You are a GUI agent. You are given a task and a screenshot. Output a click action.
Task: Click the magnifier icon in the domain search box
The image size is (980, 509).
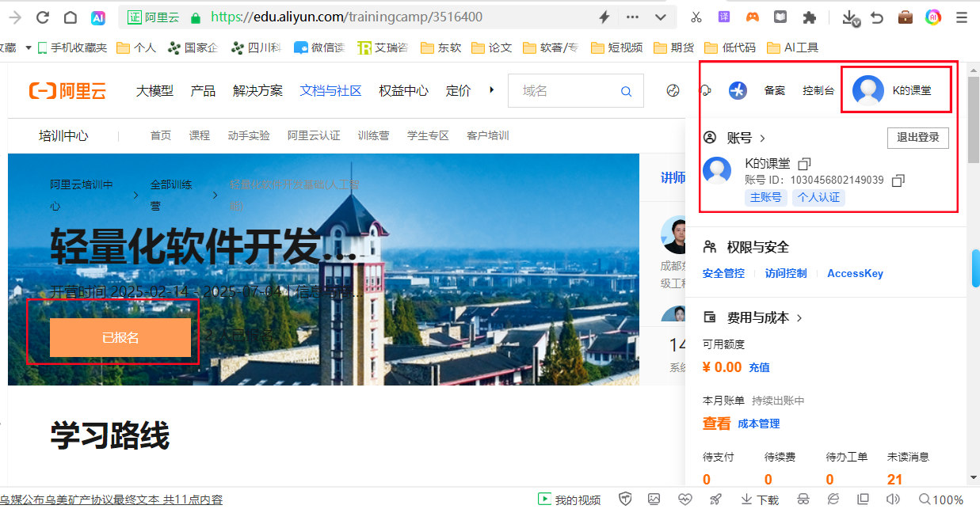point(626,92)
